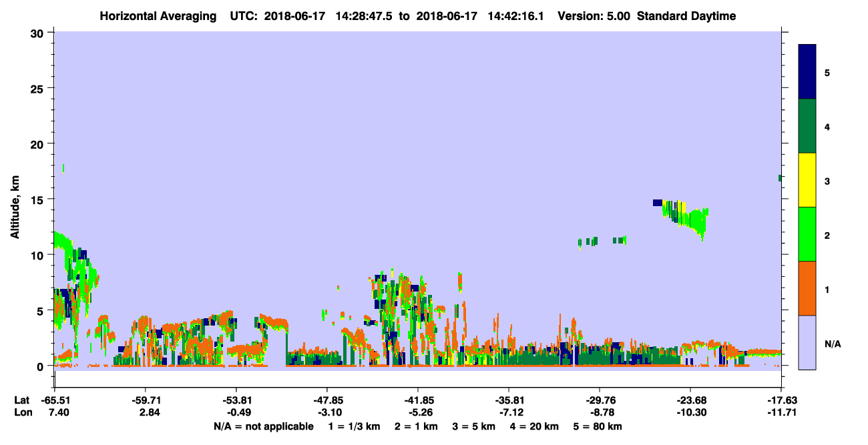Screen dimensions: 868x445
Task: Click the bright green colorbar segment labeled 2
Action: pyautogui.click(x=807, y=234)
